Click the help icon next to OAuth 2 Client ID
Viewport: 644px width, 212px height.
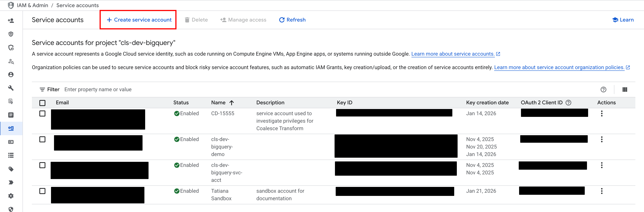(568, 102)
